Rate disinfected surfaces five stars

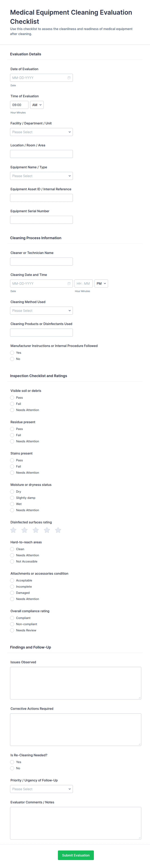58,530
